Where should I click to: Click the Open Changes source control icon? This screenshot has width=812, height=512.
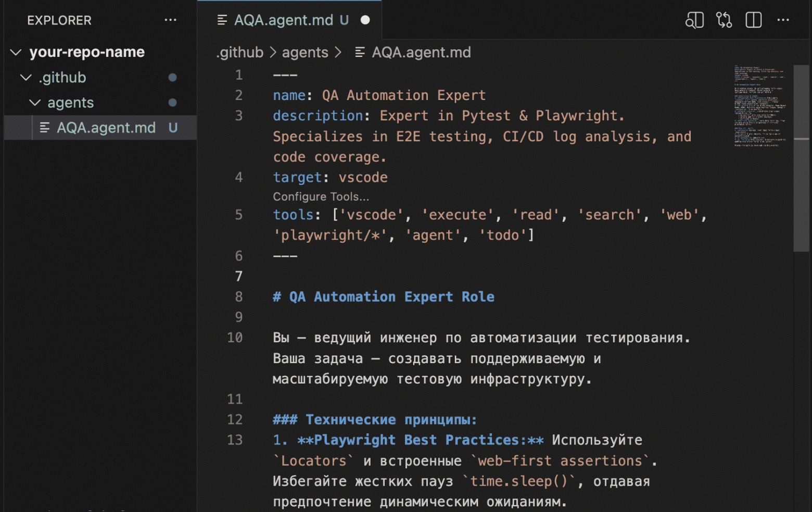point(724,20)
